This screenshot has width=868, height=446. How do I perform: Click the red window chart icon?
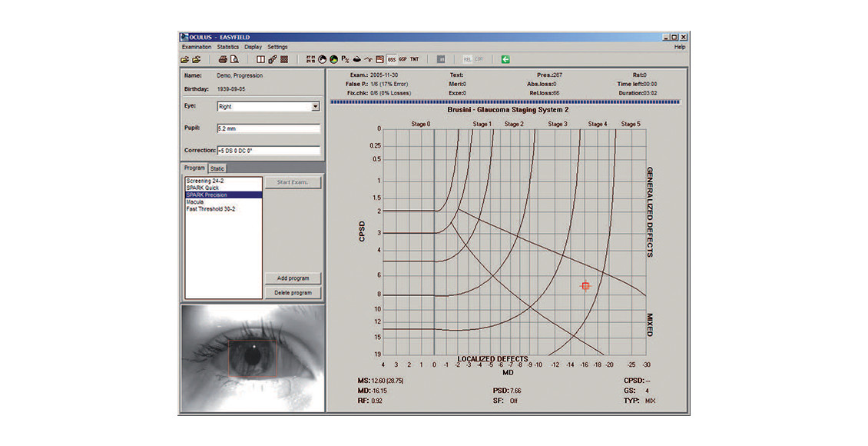tap(379, 59)
